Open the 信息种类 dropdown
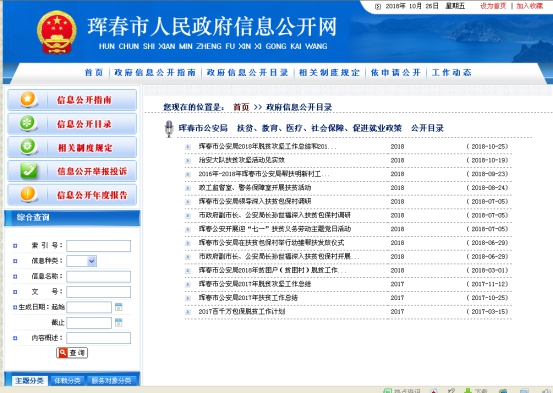Viewport: 553px width, 393px height. (x=81, y=261)
